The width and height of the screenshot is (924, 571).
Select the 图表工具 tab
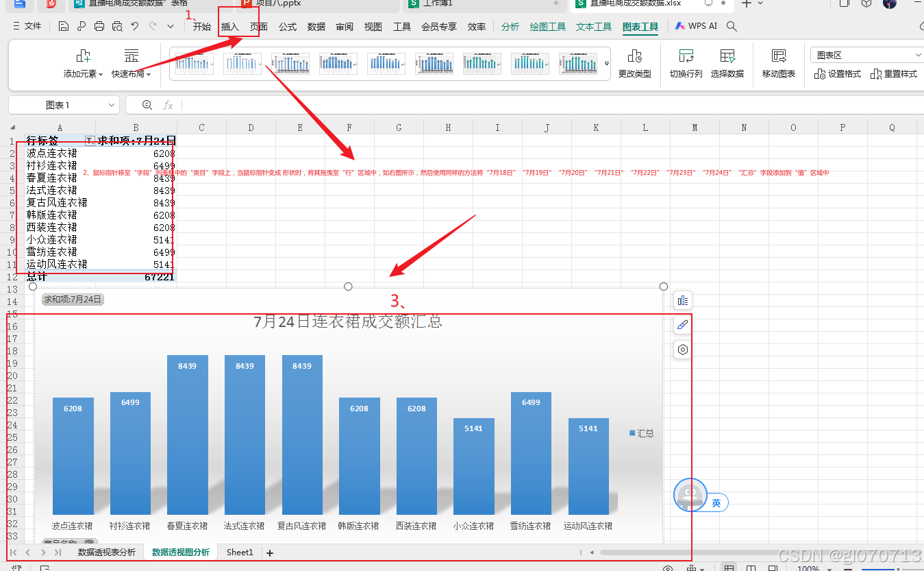[x=640, y=27]
